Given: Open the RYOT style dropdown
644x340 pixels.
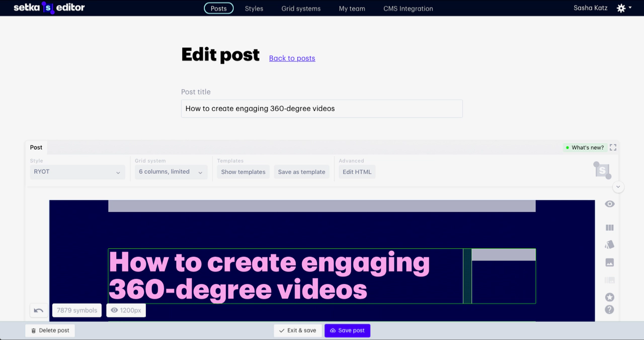Looking at the screenshot, I should [x=77, y=172].
